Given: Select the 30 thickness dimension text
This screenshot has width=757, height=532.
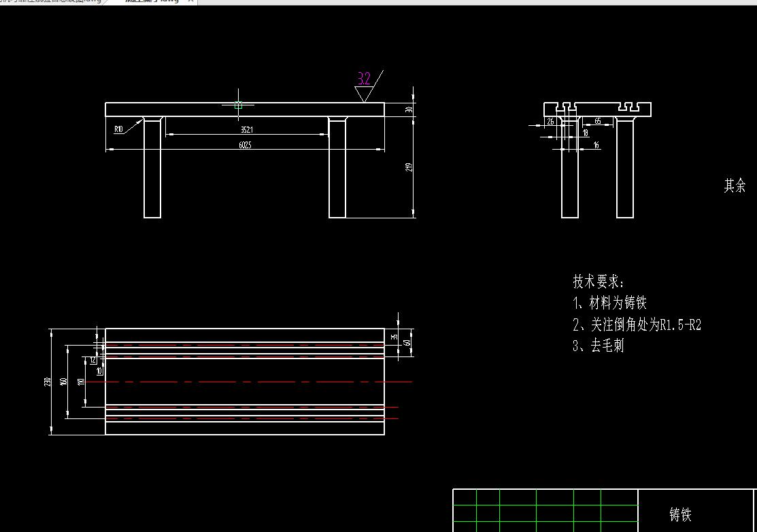Looking at the screenshot, I should coord(409,110).
